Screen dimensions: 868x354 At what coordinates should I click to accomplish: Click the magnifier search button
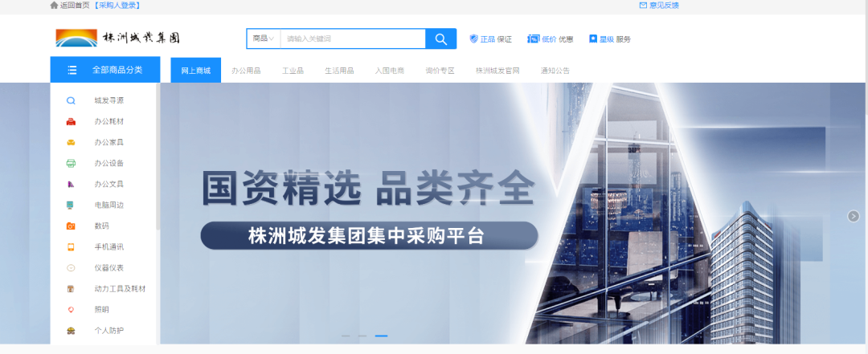(440, 39)
